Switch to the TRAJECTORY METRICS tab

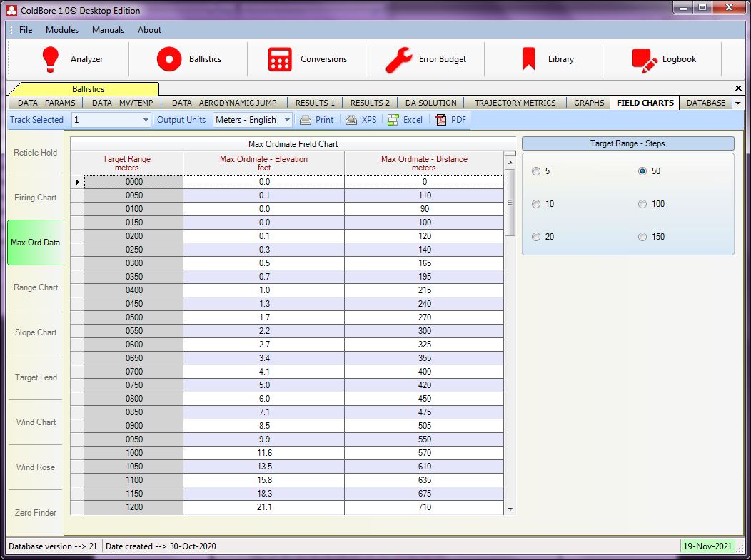[515, 103]
